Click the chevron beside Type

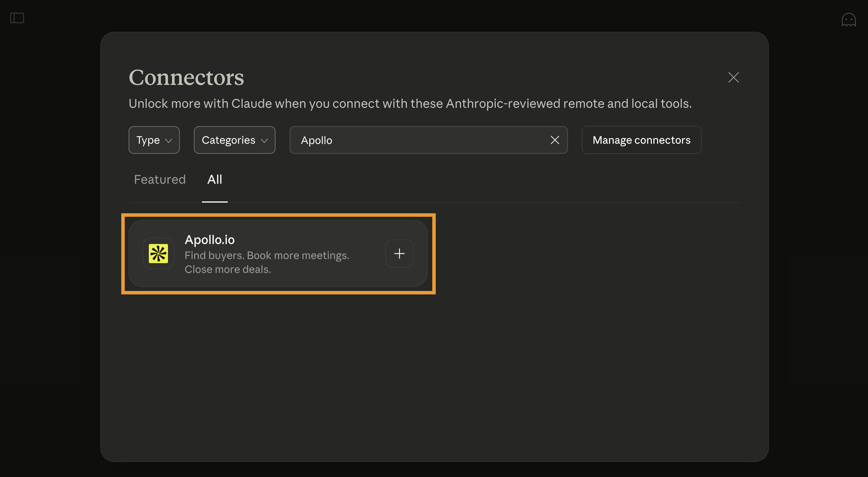[169, 141]
